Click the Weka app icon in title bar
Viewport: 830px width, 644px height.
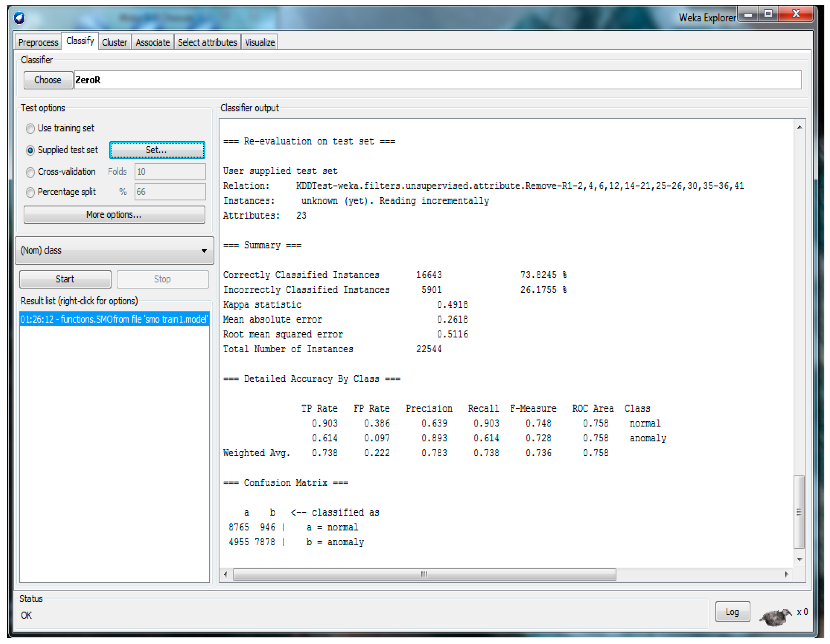(19, 17)
